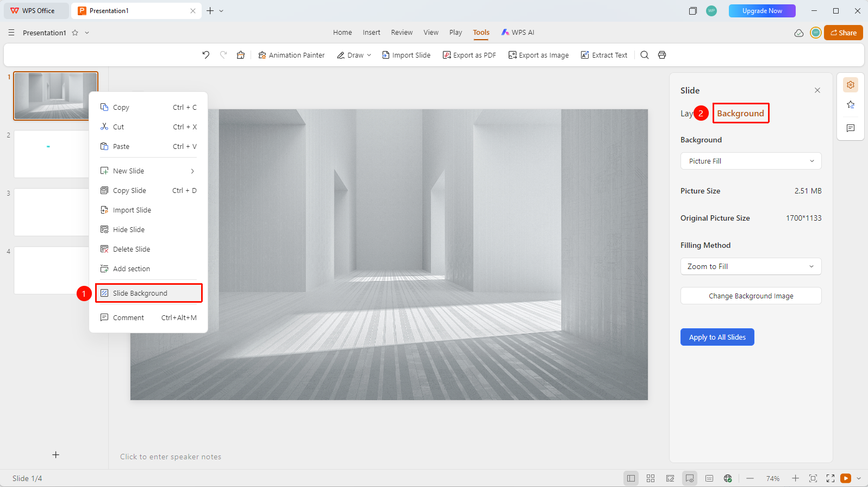This screenshot has height=487, width=868.
Task: Undo the last action
Action: pos(205,55)
